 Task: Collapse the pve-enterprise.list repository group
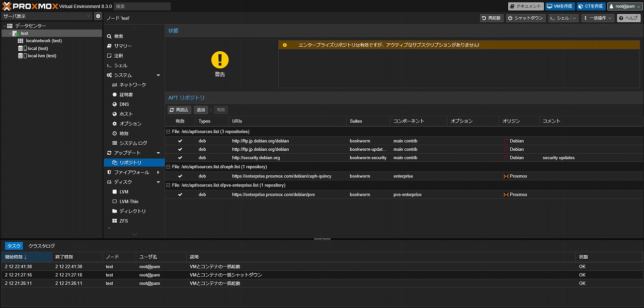coord(169,185)
